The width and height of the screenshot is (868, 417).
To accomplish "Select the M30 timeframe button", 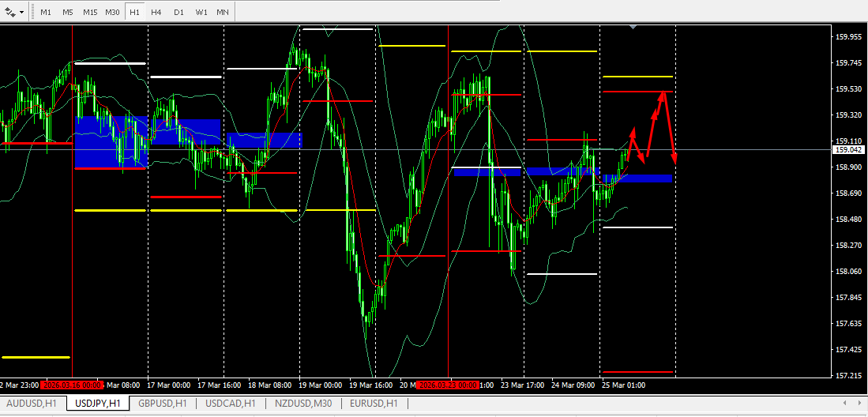I will click(113, 12).
